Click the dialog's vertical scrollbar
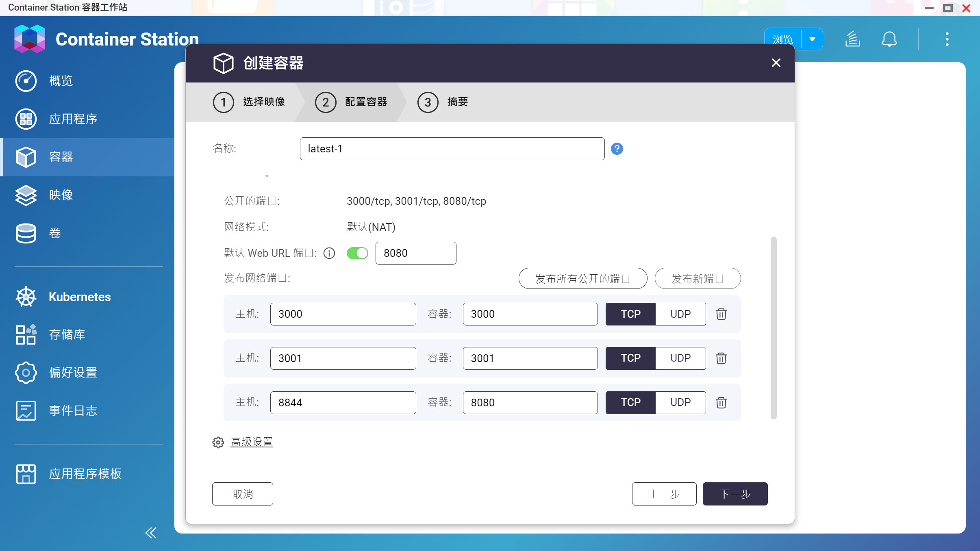The width and height of the screenshot is (980, 551). 773,327
